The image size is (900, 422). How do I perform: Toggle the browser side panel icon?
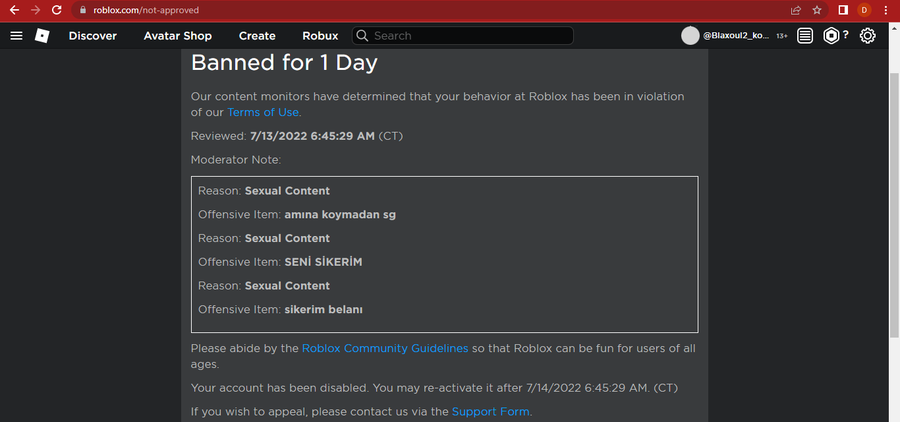[x=842, y=10]
